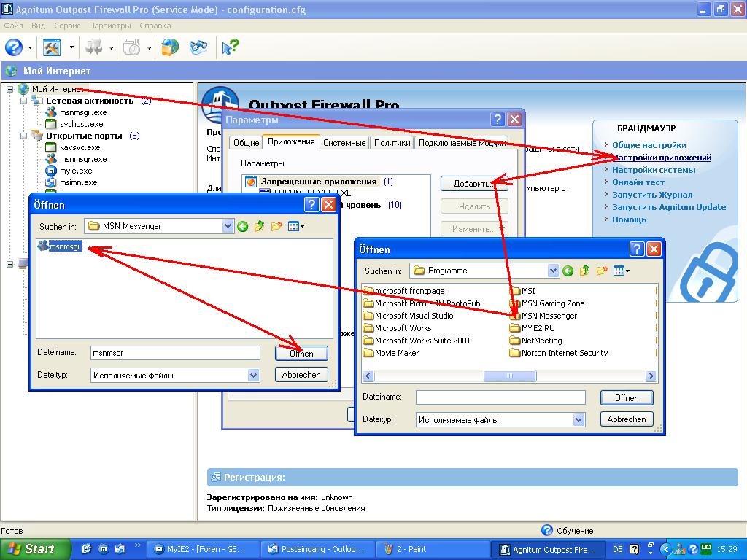Go back in the Programme Öffnen dialog
The width and height of the screenshot is (747, 560).
click(x=568, y=271)
